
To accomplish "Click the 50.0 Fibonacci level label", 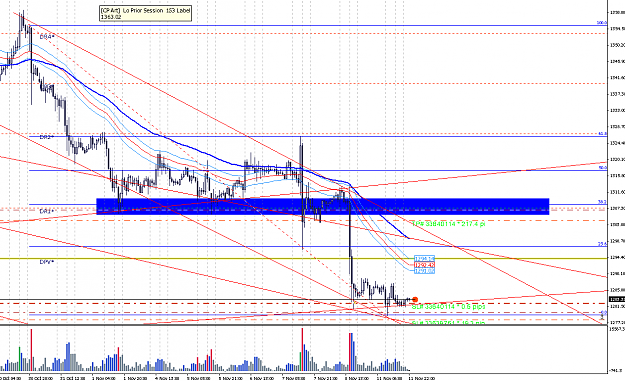I will 603,168.
